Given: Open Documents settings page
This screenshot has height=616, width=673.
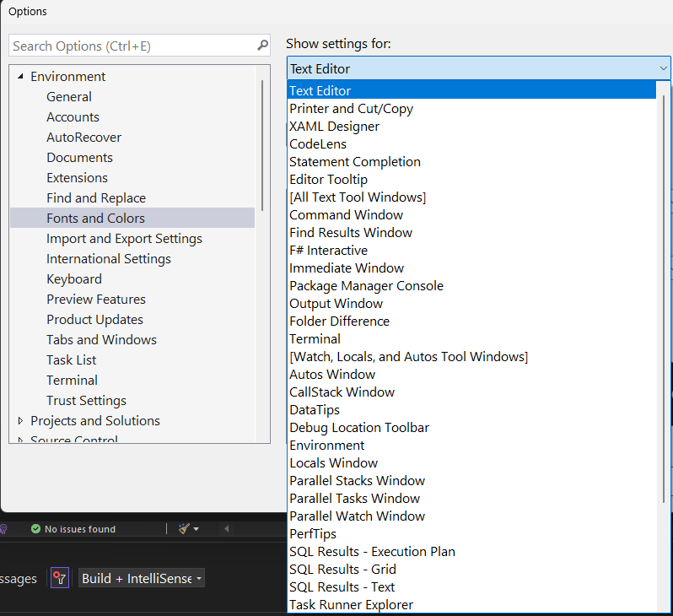Looking at the screenshot, I should point(80,157).
